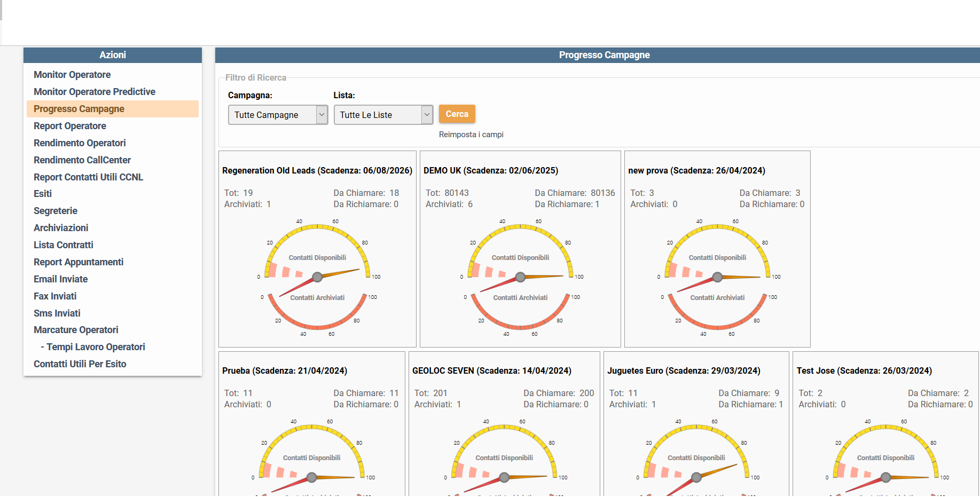Click "Tot: 2" in Test Jose card
The height and width of the screenshot is (497, 980).
pyautogui.click(x=811, y=393)
